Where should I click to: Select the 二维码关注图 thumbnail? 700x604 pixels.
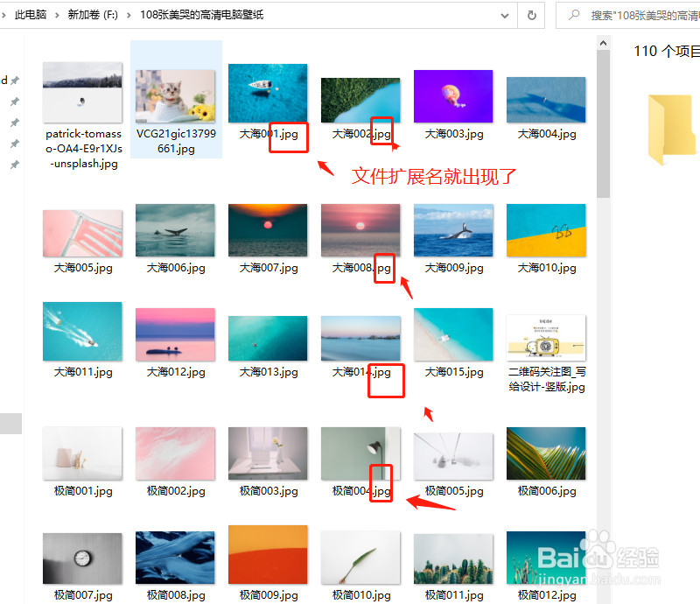[546, 338]
